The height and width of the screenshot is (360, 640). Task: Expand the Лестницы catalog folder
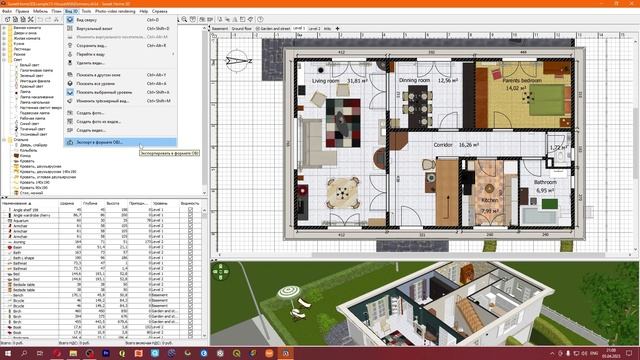(4, 49)
